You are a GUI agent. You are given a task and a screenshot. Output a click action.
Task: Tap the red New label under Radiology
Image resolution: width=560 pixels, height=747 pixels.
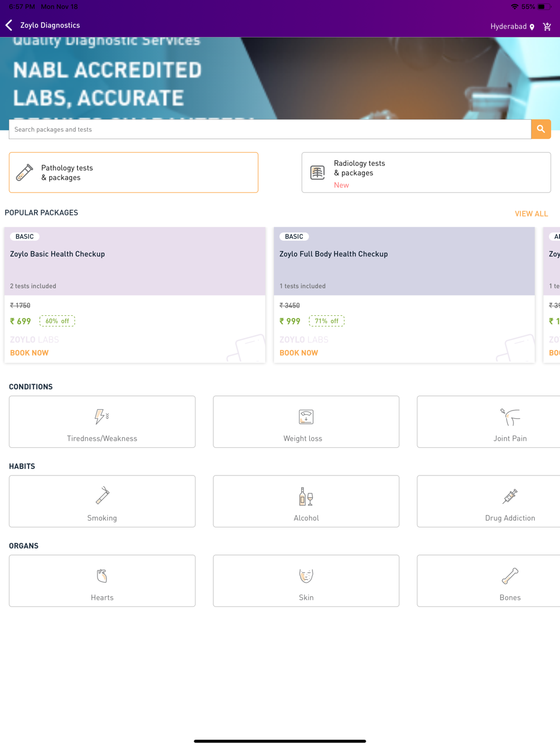[341, 185]
